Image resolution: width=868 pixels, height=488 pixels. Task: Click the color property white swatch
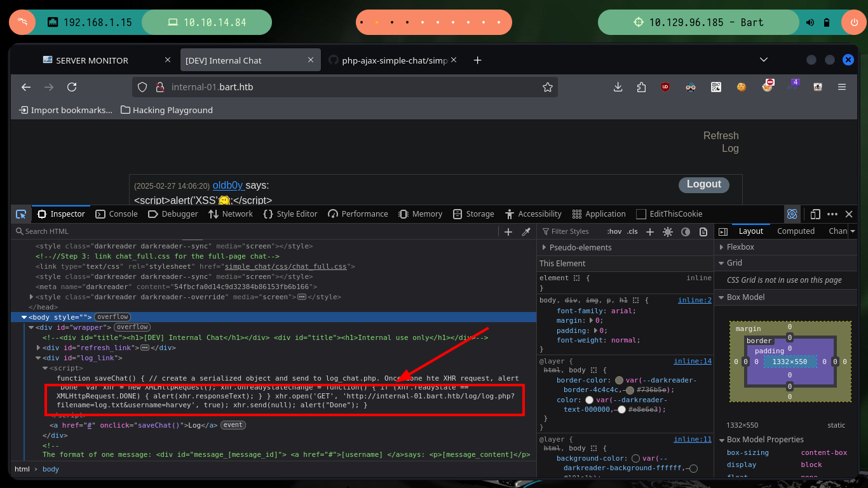point(589,400)
